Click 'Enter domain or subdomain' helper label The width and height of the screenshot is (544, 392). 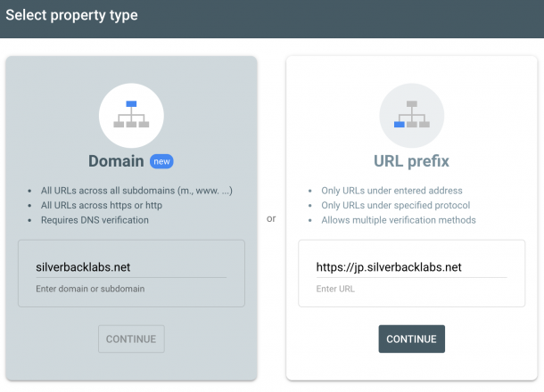click(x=90, y=289)
